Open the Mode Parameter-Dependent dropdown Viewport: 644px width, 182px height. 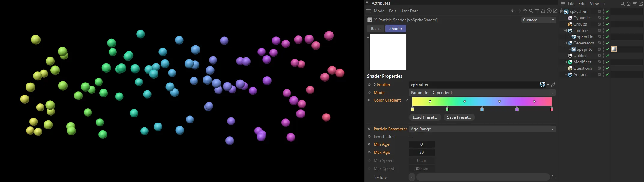482,93
